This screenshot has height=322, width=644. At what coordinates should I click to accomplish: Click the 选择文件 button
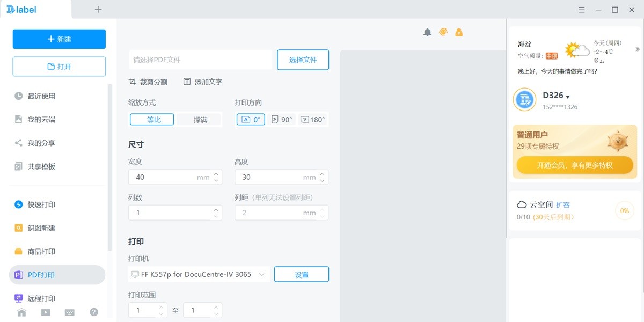tap(303, 60)
